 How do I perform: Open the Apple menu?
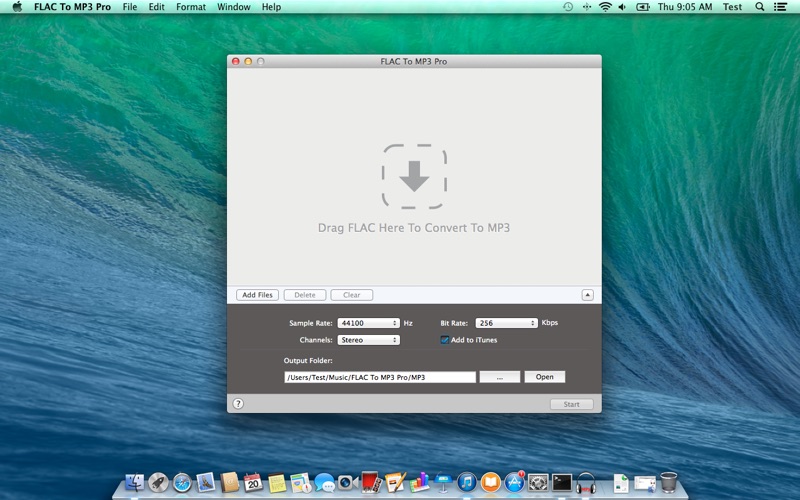(17, 7)
